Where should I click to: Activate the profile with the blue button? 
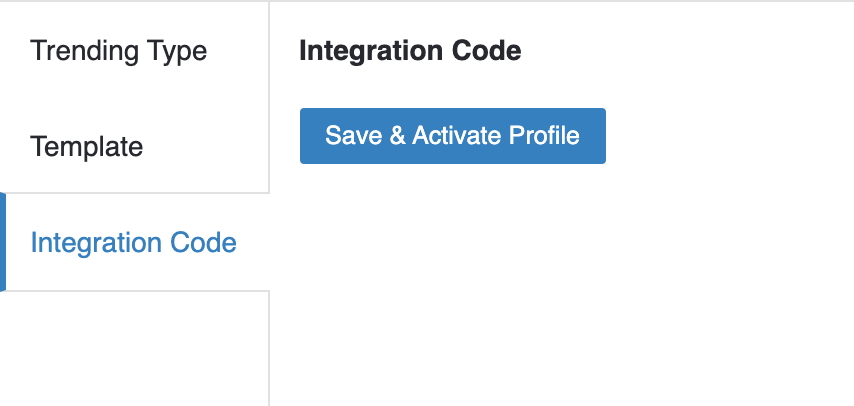(452, 136)
